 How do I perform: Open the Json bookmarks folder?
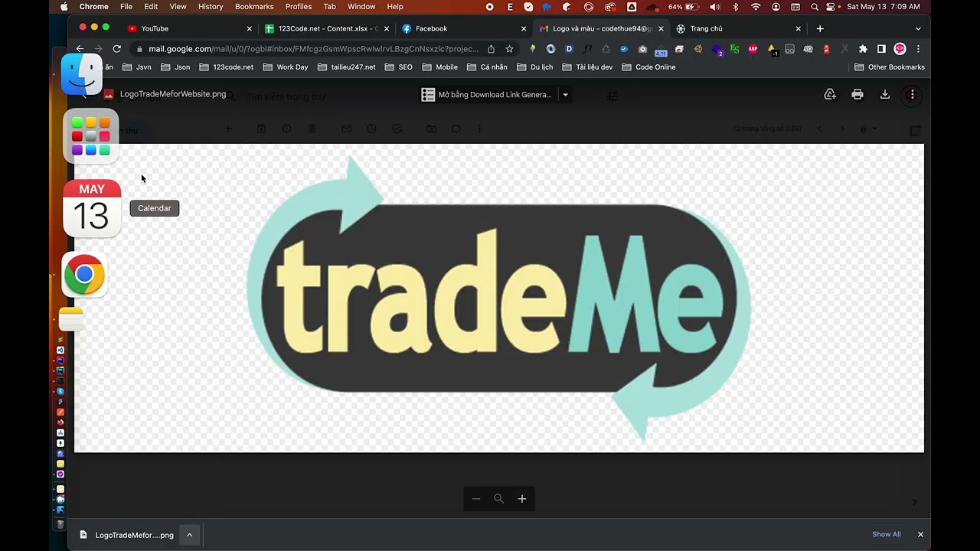tap(175, 67)
